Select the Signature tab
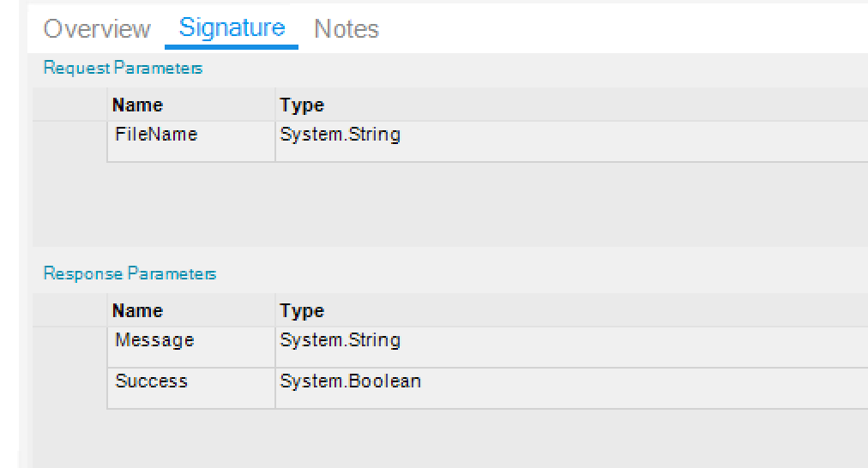This screenshot has height=468, width=868. click(x=232, y=27)
